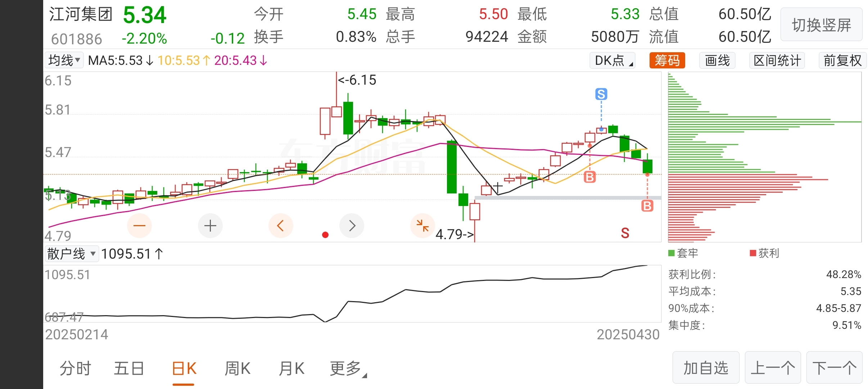
Task: Click the lower B buy signal marker
Action: click(647, 206)
